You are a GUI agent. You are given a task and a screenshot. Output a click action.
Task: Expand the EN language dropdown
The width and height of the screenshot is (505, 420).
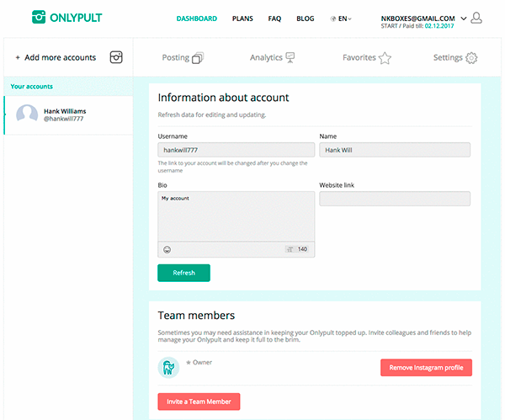tap(344, 19)
